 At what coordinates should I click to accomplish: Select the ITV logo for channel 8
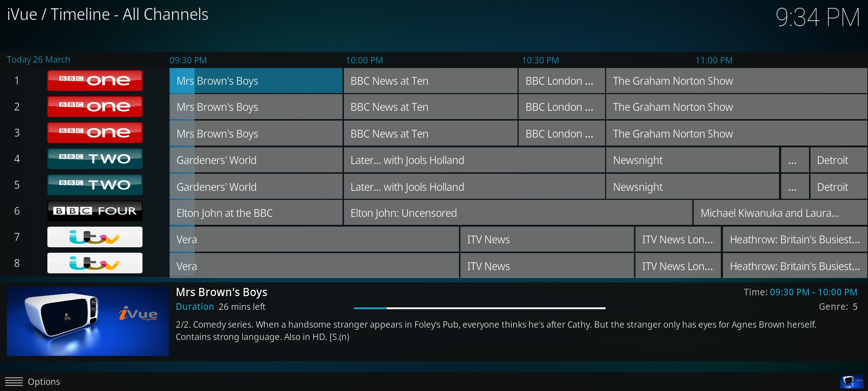point(95,263)
